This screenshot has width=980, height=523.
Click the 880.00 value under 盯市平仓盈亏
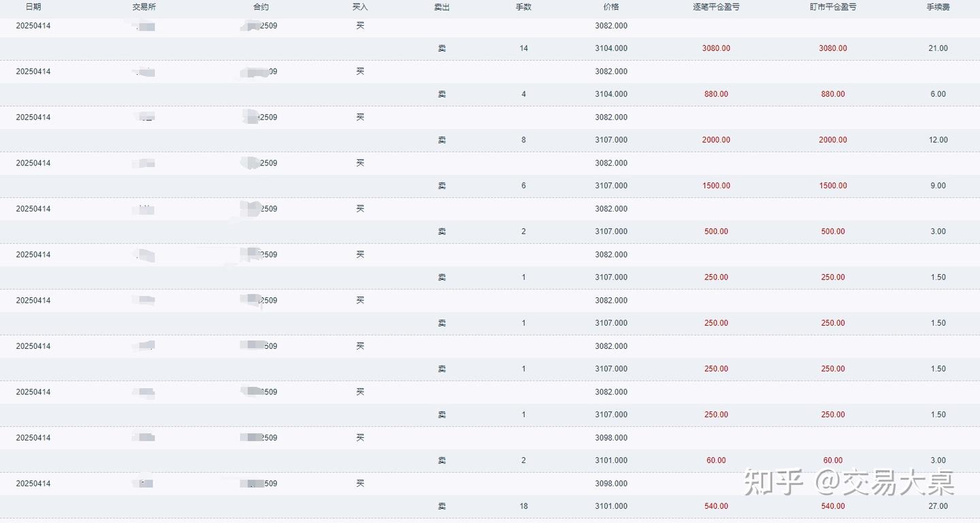[x=833, y=94]
